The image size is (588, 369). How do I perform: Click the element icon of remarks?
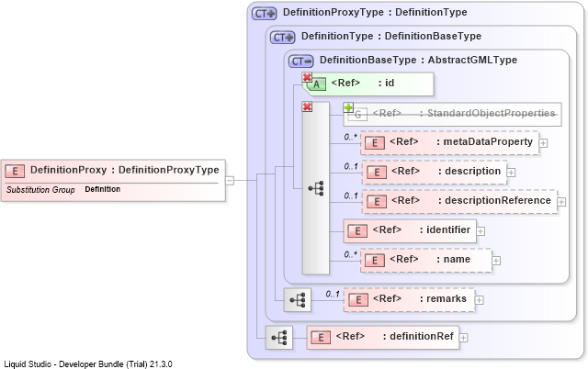coord(358,300)
